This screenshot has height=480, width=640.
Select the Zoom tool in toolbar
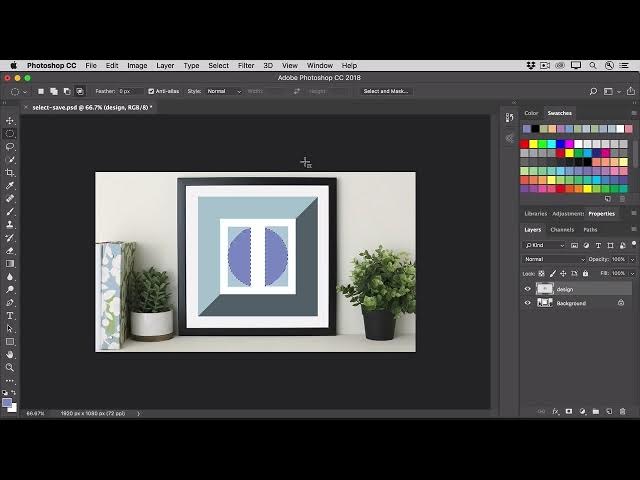[x=10, y=367]
